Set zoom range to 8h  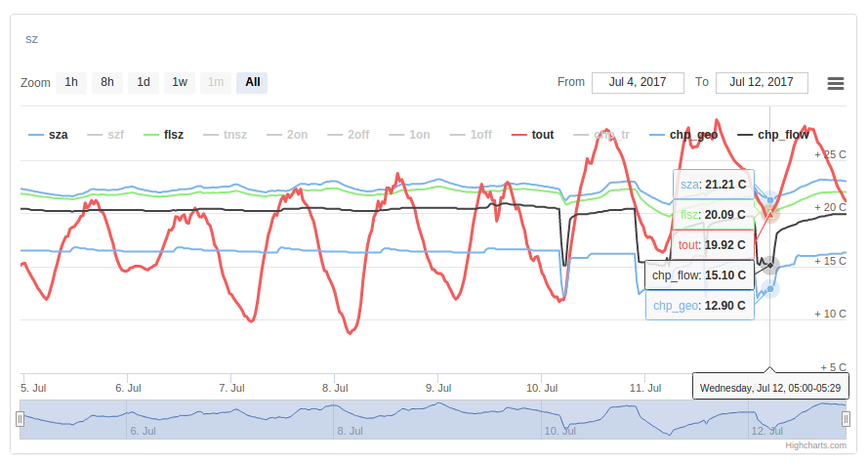tap(107, 82)
